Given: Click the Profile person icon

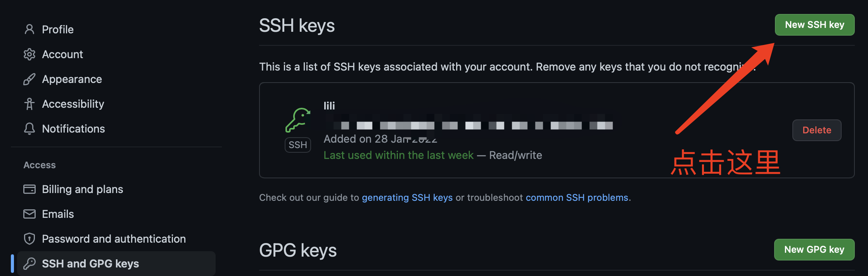Looking at the screenshot, I should pos(29,29).
